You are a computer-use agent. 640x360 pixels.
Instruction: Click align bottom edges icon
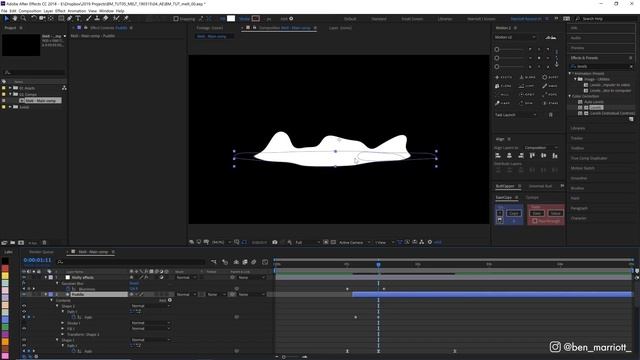555,156
